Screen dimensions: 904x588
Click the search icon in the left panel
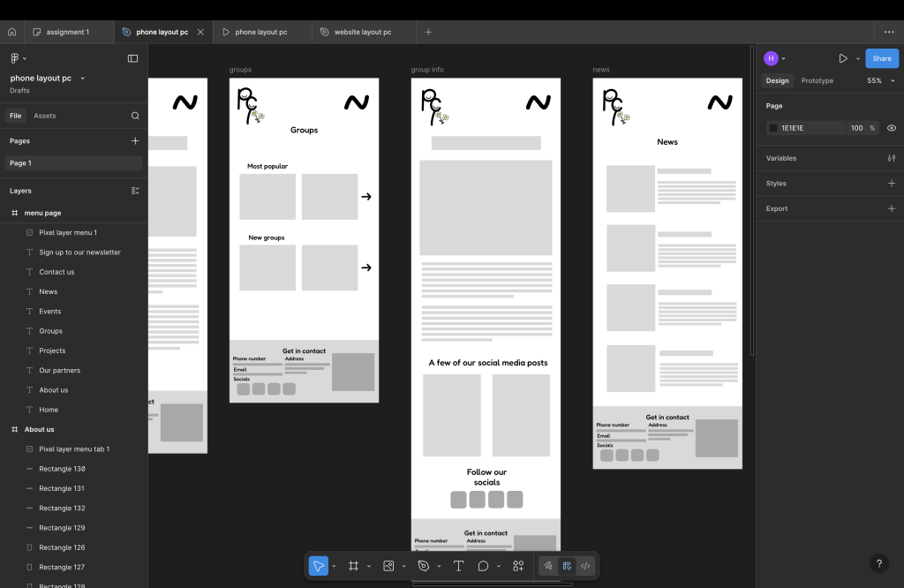[x=135, y=116]
